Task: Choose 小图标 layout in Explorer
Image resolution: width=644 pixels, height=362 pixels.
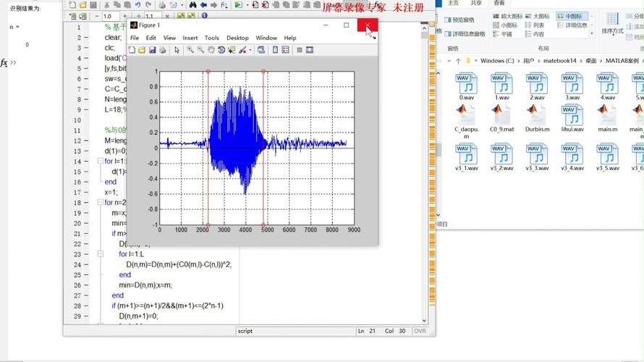Action: coord(505,25)
